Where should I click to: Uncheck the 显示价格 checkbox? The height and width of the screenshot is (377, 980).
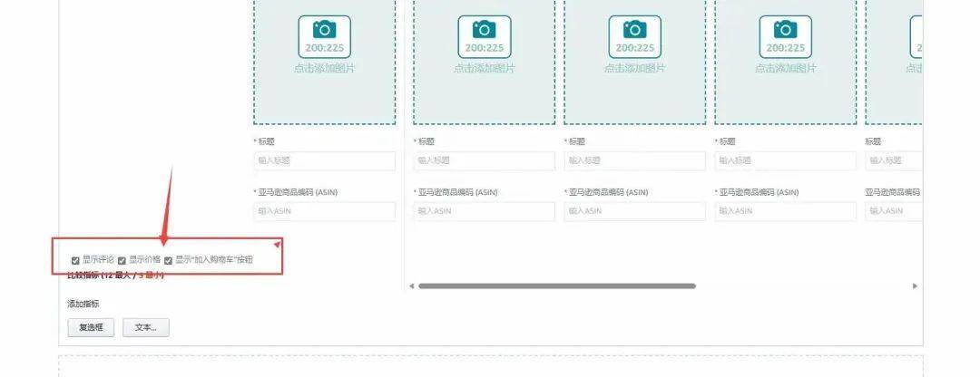click(122, 261)
